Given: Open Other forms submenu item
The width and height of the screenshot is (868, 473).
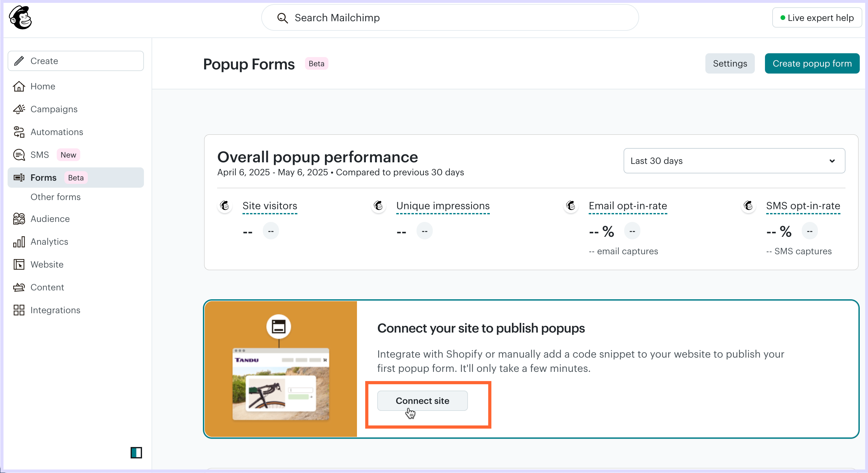Looking at the screenshot, I should click(55, 197).
